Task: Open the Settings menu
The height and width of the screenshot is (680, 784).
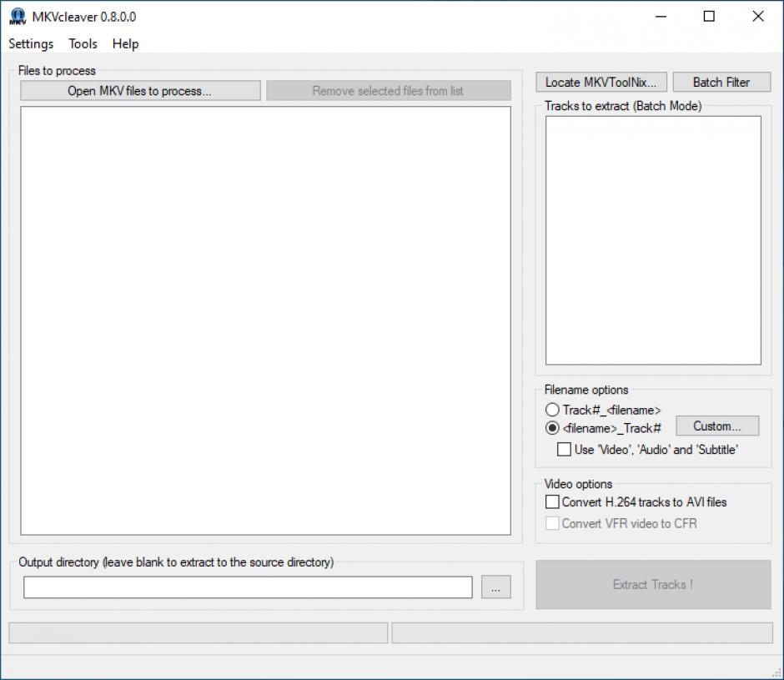Action: point(31,44)
